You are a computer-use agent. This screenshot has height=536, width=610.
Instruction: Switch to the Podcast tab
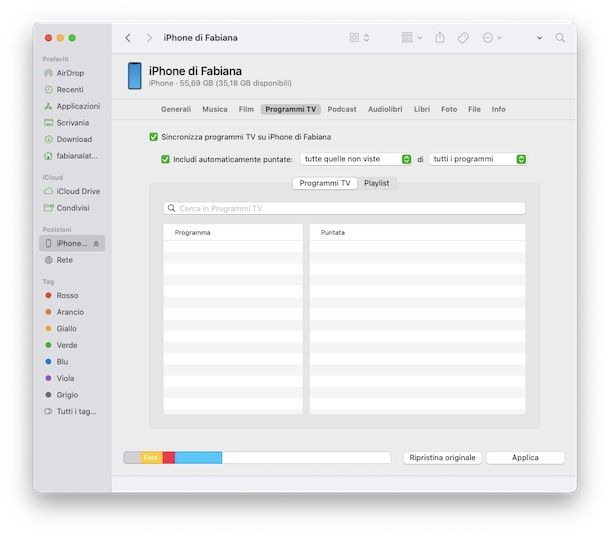(x=342, y=109)
